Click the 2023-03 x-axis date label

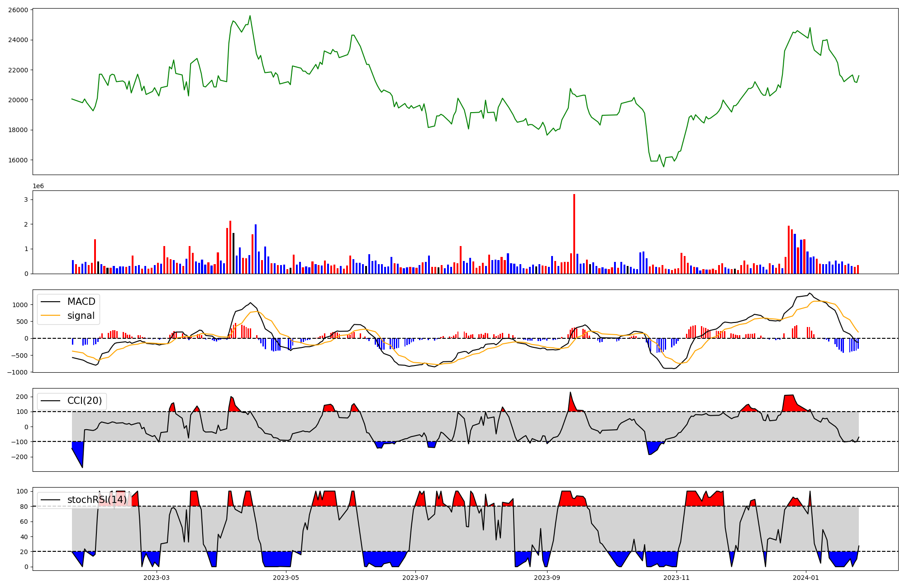click(x=157, y=578)
